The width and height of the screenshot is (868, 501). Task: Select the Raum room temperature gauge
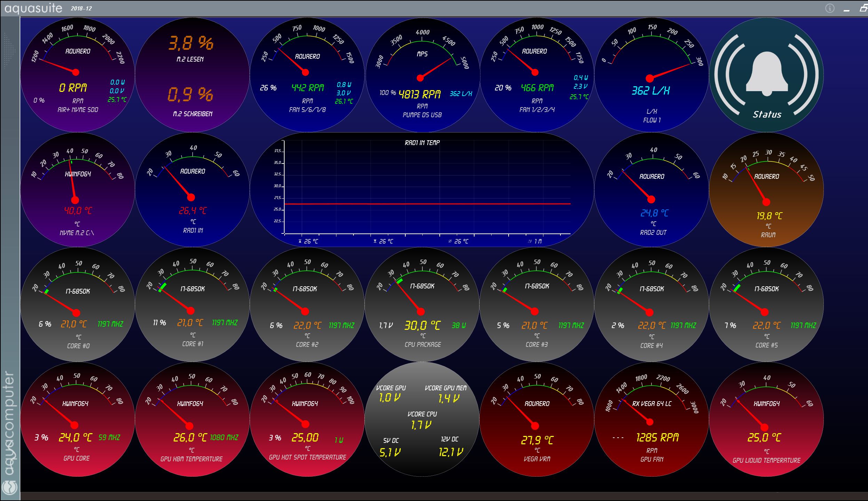766,190
